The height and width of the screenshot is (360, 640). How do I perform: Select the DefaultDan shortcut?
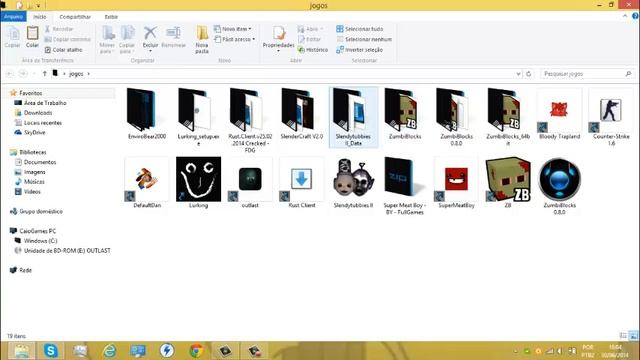pyautogui.click(x=147, y=183)
